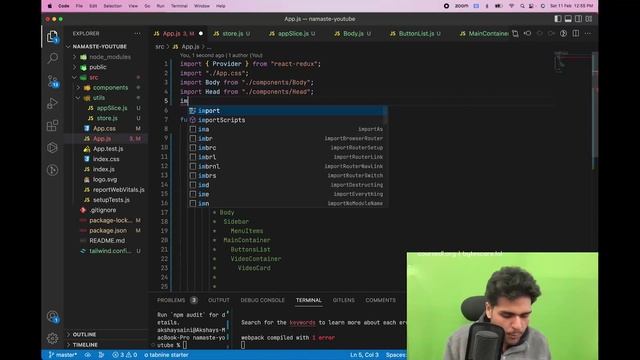Choose the ime importEverything snippet

(x=287, y=194)
